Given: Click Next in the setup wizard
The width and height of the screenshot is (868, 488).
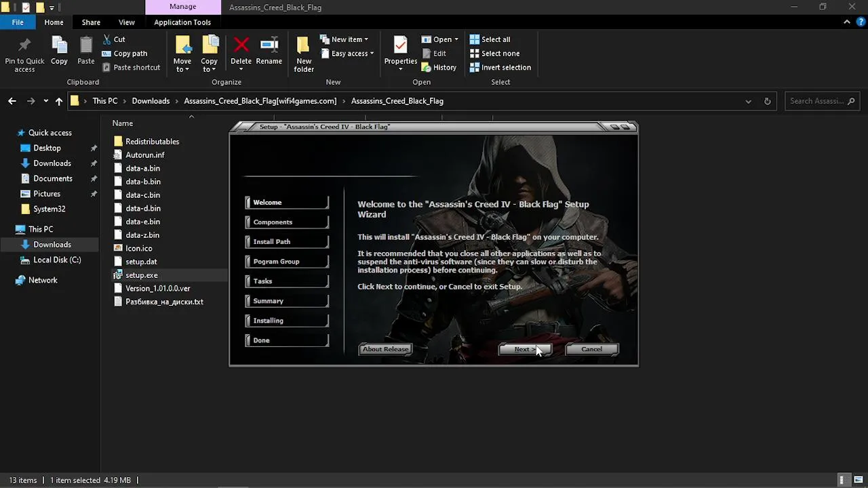Looking at the screenshot, I should coord(524,349).
